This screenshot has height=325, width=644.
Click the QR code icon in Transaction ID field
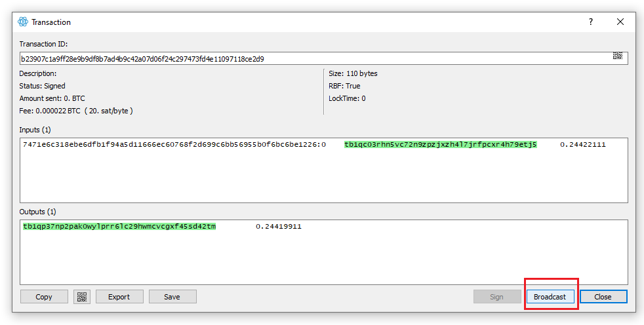[x=618, y=56]
